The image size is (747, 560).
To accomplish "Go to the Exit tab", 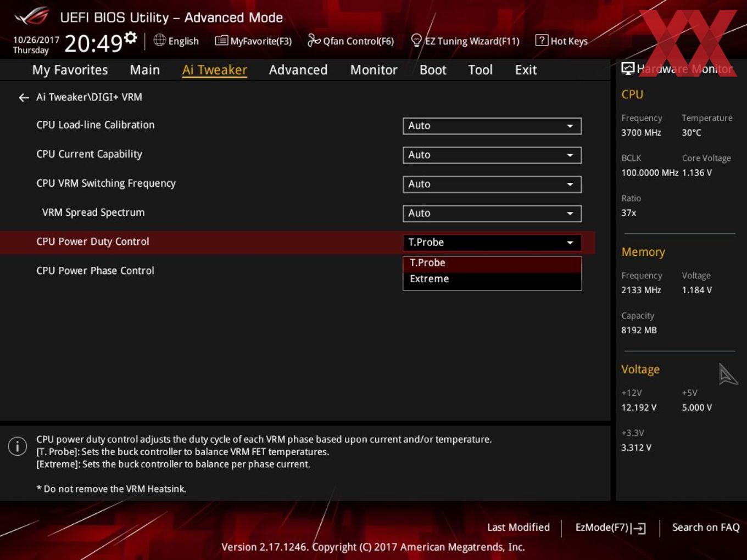I will [526, 70].
